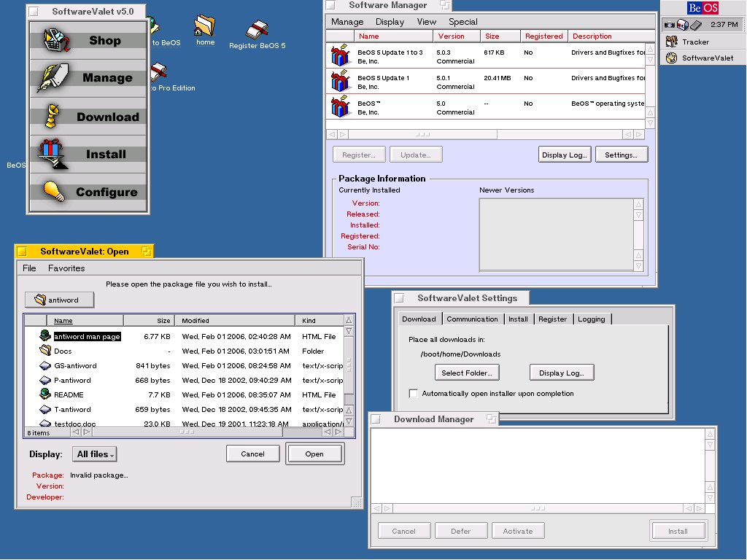Select SoftwareValet in the Deskbar

point(707,58)
